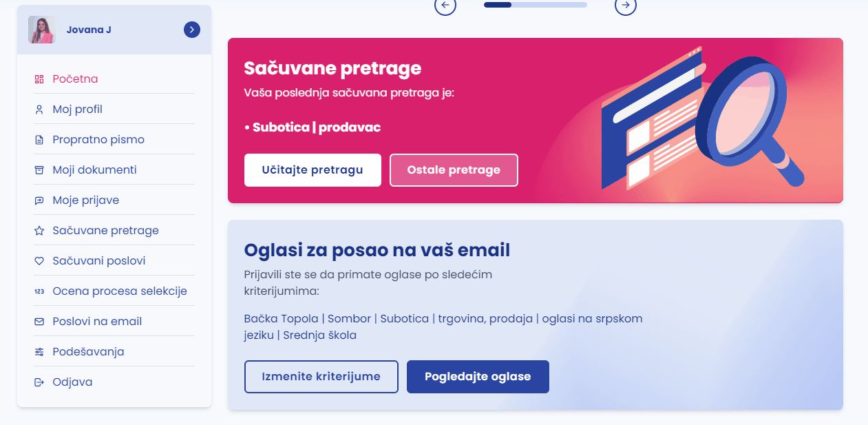Click the Propratno pismo document icon
This screenshot has width=868, height=425.
[x=39, y=140]
